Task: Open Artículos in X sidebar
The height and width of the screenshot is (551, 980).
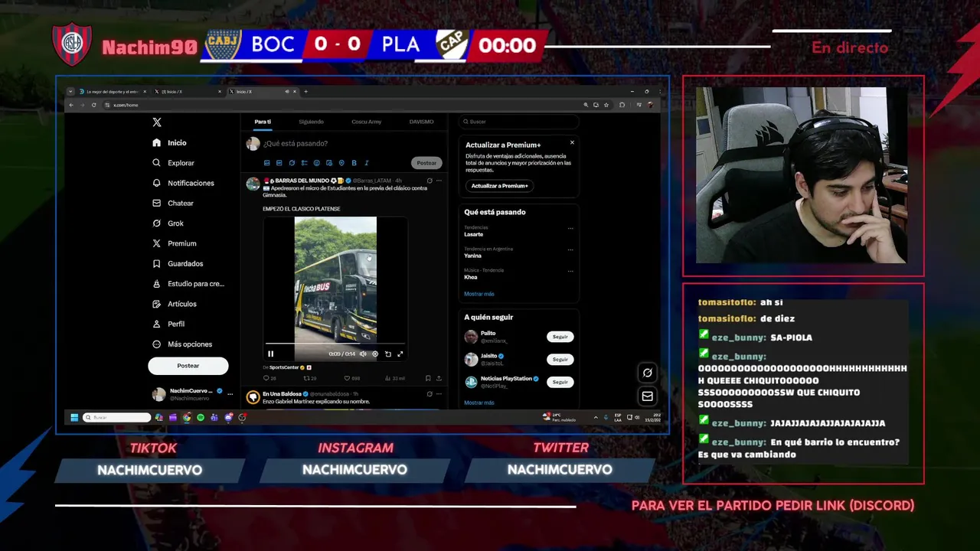Action: tap(174, 304)
